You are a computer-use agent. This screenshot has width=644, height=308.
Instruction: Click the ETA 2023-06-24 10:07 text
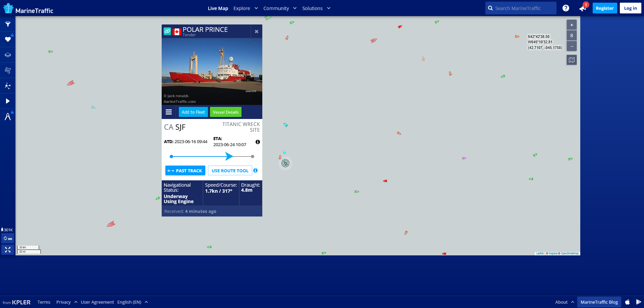pyautogui.click(x=230, y=141)
